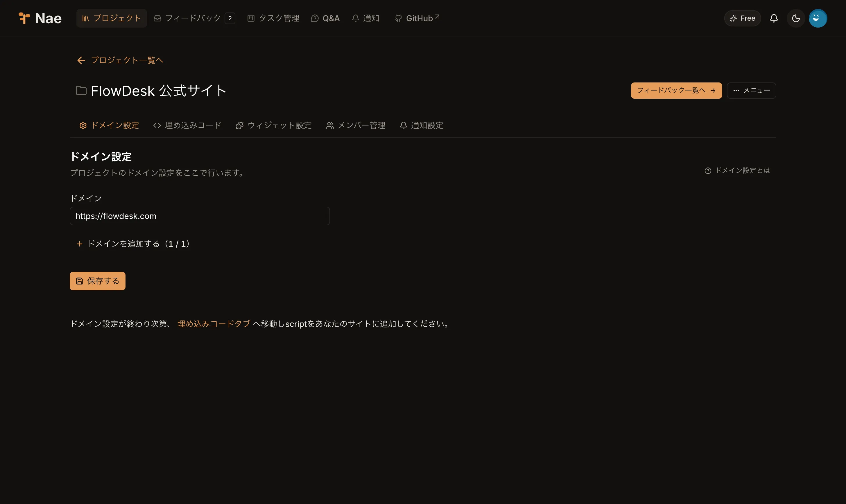Image resolution: width=846 pixels, height=504 pixels.
Task: Click the Free plan badge
Action: point(742,18)
